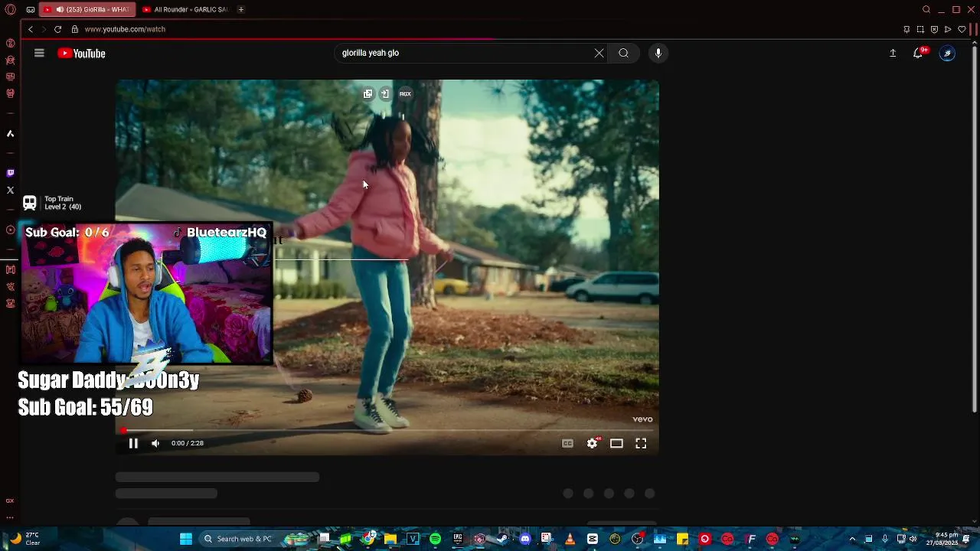Mute the video volume
980x551 pixels.
(155, 443)
